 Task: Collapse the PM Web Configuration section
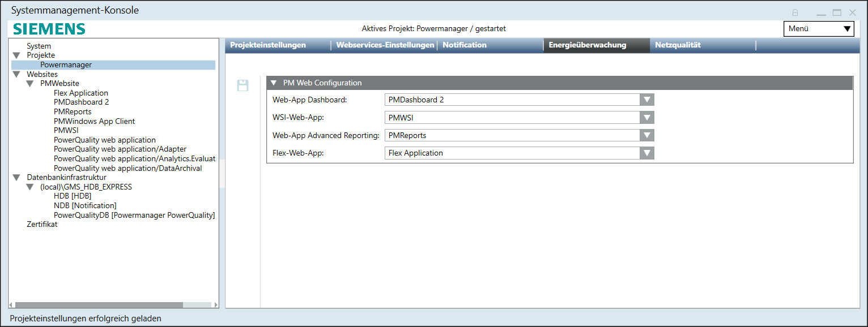point(274,83)
